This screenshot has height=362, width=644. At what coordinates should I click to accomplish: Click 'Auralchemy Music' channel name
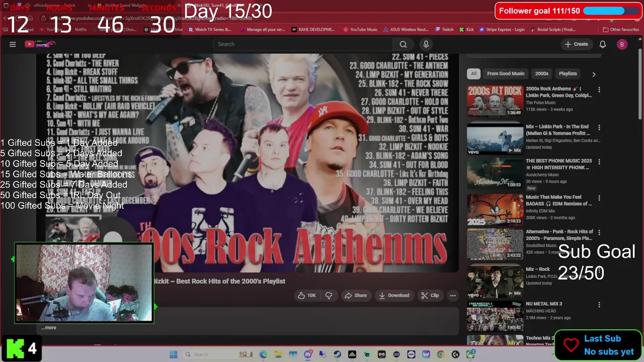pos(542,175)
